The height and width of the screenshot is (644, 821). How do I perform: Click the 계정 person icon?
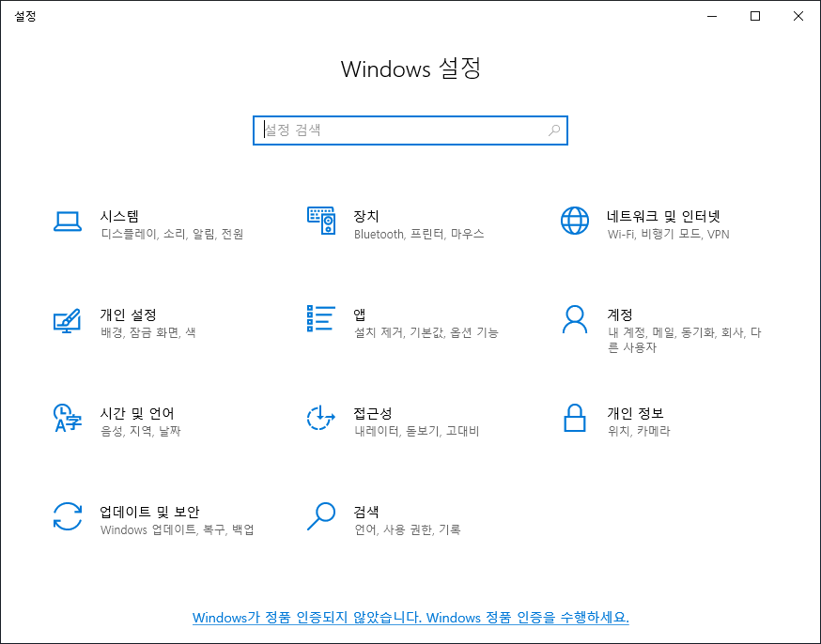pyautogui.click(x=574, y=319)
